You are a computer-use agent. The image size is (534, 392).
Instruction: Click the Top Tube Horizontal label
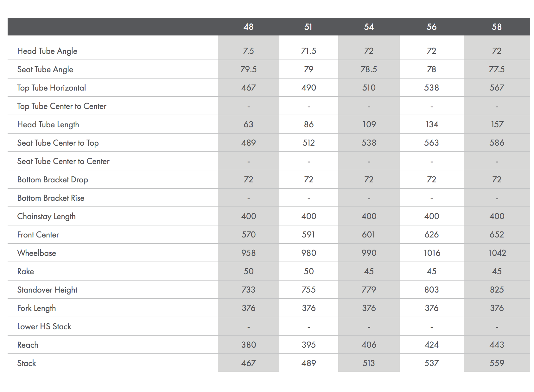pyautogui.click(x=51, y=88)
